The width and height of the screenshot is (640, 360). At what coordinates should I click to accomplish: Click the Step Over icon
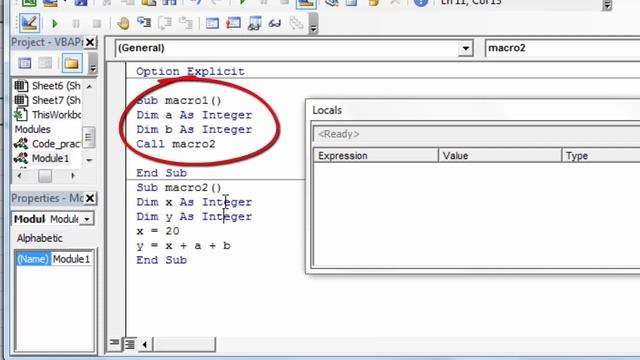pos(165,23)
